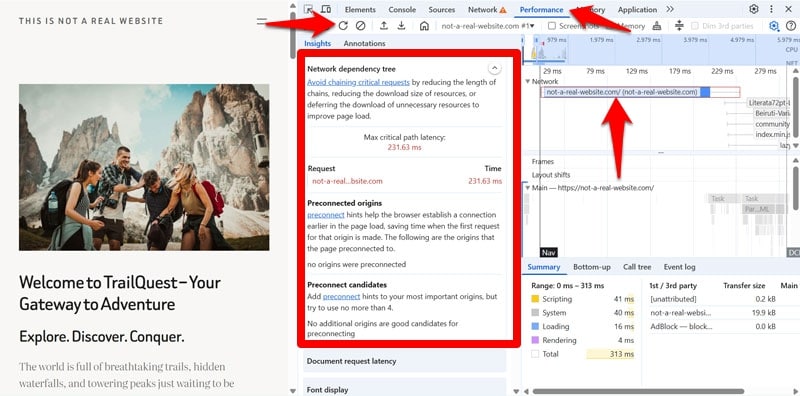Click the shortcuts icon beside Dim 3rd parties
800x396 pixels.
pyautogui.click(x=679, y=26)
